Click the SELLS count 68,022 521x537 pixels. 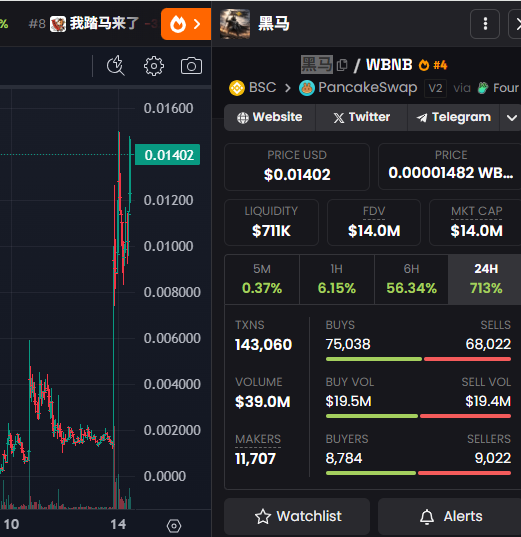click(x=488, y=344)
